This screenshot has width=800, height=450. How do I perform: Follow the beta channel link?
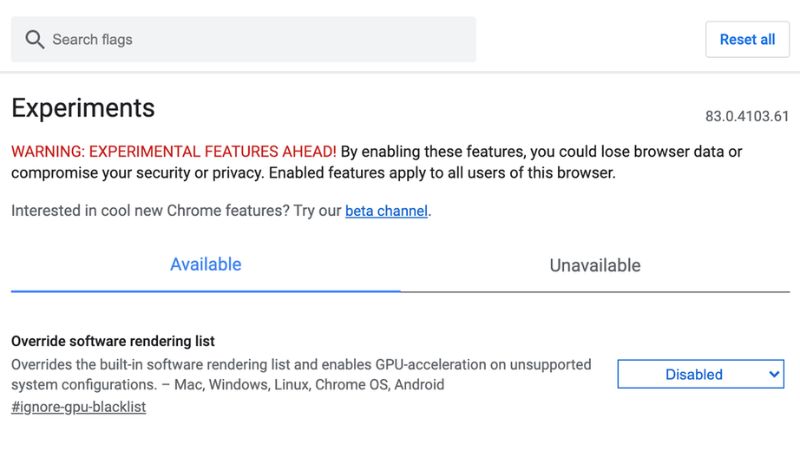point(386,211)
